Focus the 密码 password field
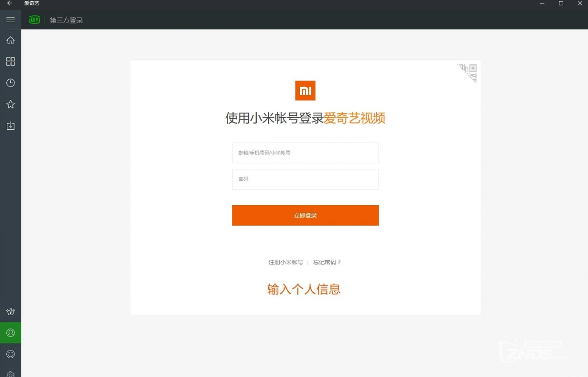Image resolution: width=588 pixels, height=377 pixels. click(x=305, y=179)
